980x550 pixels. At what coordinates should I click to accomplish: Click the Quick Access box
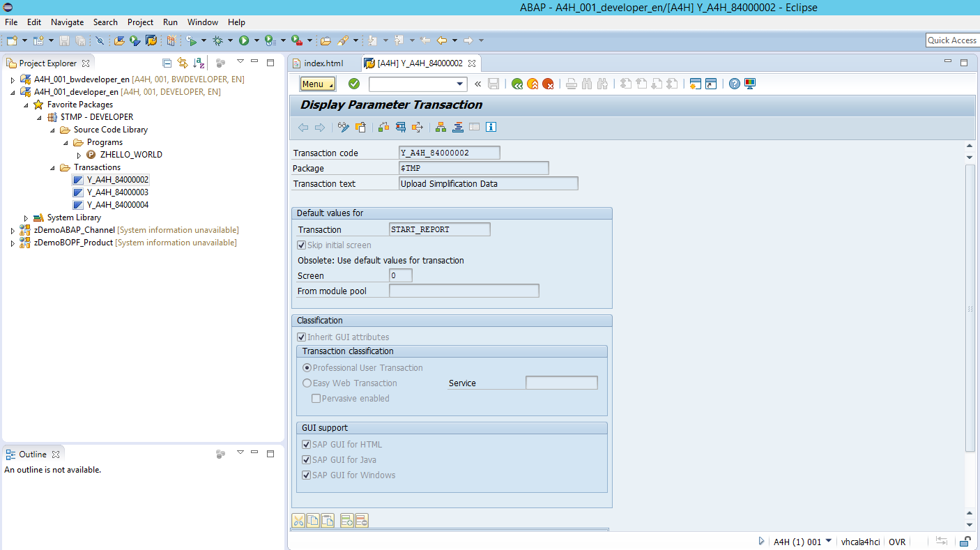pyautogui.click(x=953, y=40)
